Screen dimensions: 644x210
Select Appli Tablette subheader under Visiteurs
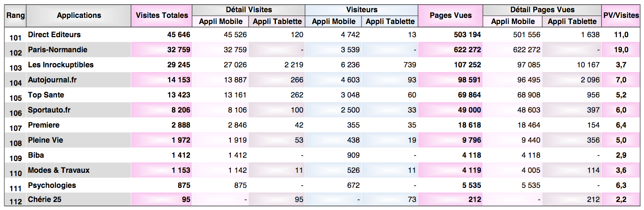coord(390,21)
